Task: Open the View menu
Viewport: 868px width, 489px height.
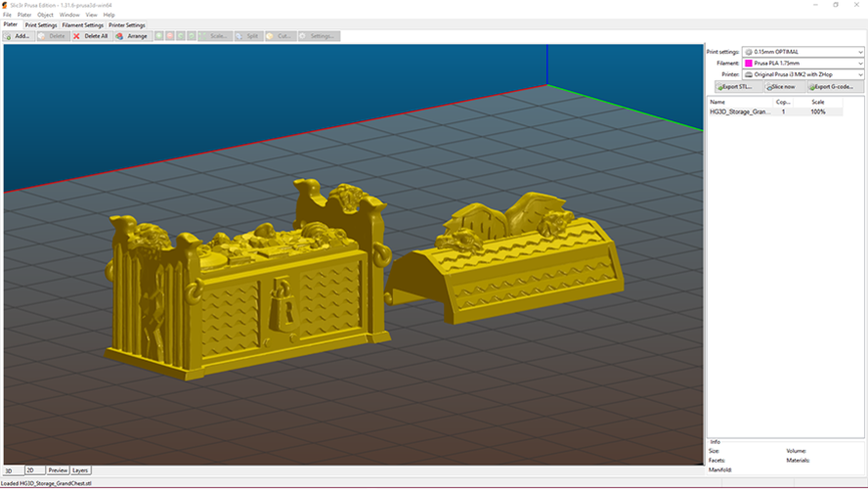Action: (x=91, y=15)
